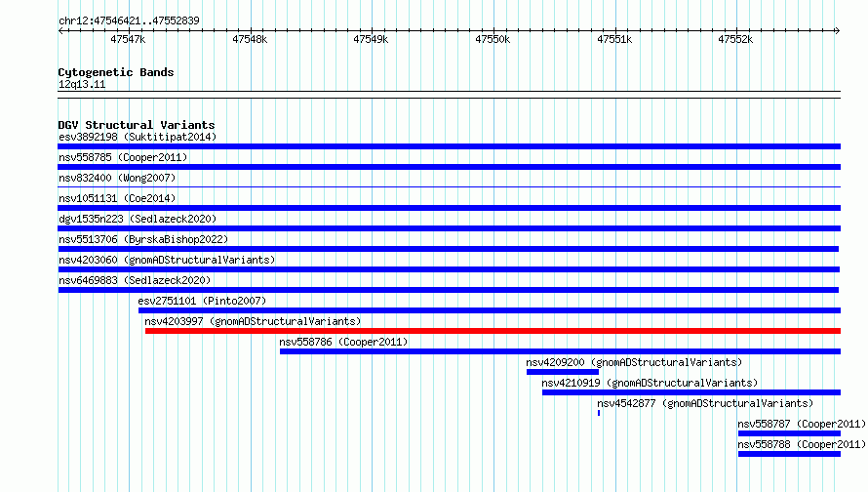Click the blue bar under nsv5513706
The width and height of the screenshot is (868, 492).
pyautogui.click(x=449, y=249)
